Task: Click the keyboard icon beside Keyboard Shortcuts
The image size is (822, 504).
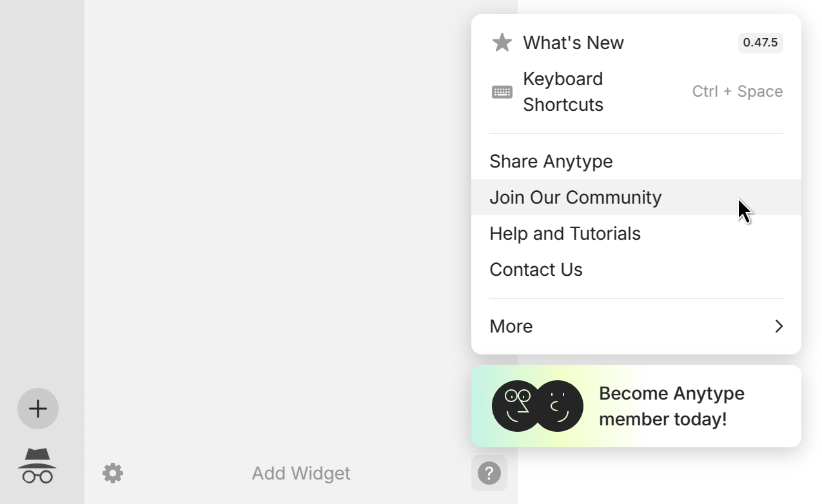Action: click(x=502, y=92)
